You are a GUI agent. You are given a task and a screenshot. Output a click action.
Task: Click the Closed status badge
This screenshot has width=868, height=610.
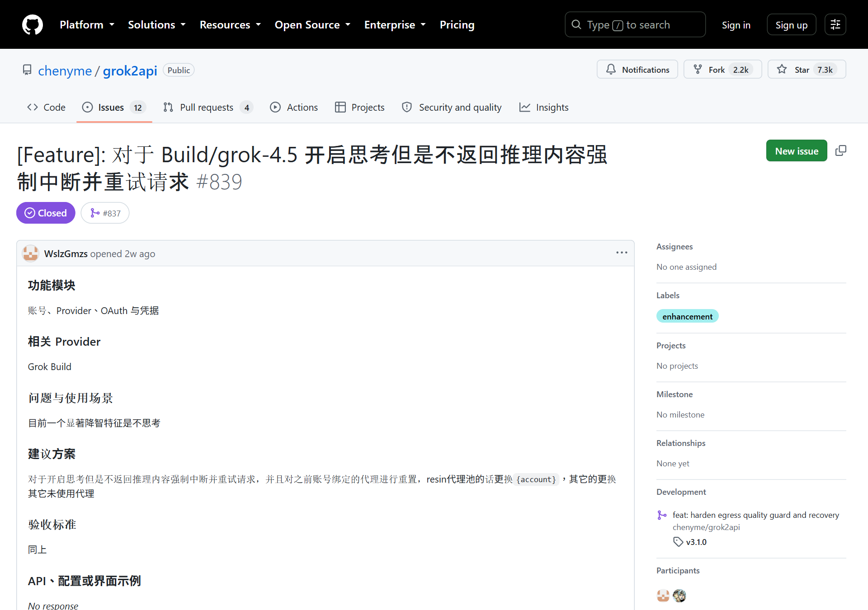click(46, 213)
